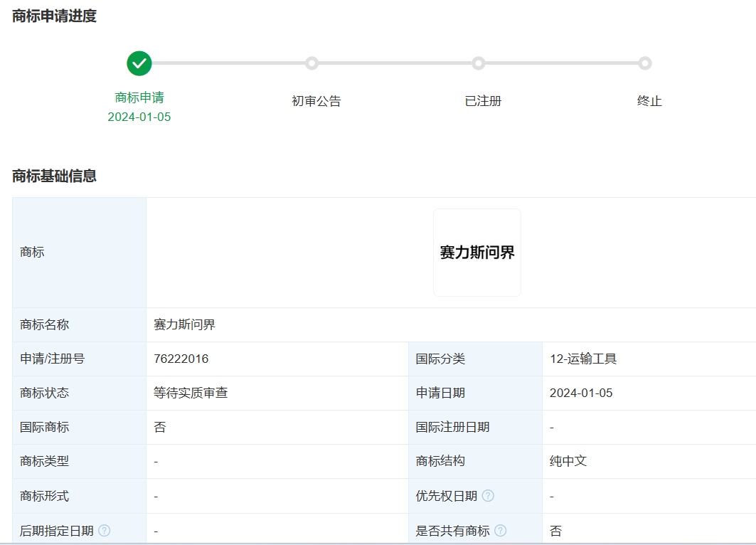Click the 后期指定日期 label text
The image size is (756, 545).
point(56,531)
